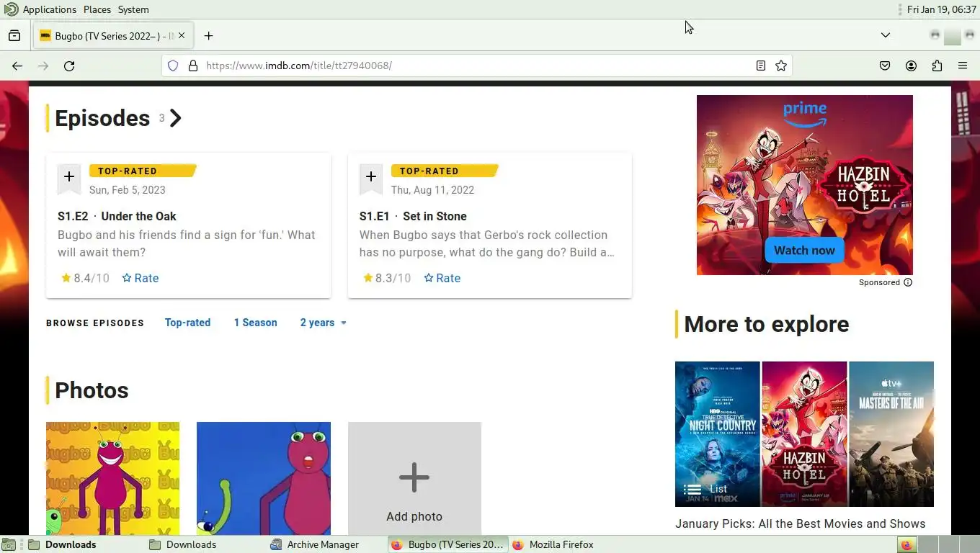Rate the Set in Stone episode
980x553 pixels.
click(442, 278)
